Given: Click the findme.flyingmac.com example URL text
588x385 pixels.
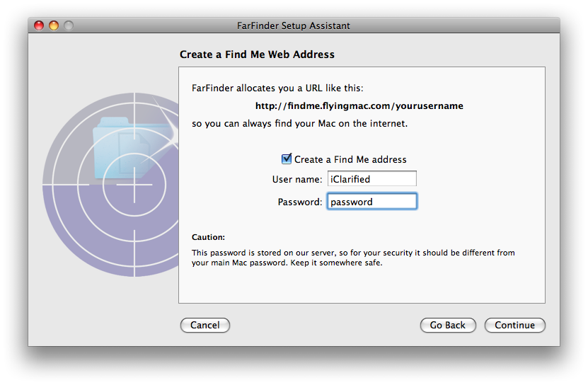Looking at the screenshot, I should (359, 106).
